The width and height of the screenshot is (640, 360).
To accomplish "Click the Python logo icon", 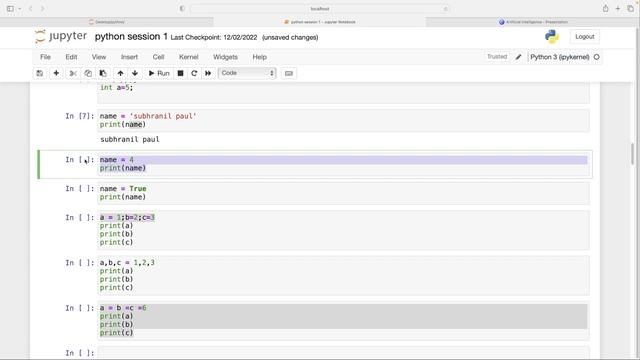I will pos(552,37).
